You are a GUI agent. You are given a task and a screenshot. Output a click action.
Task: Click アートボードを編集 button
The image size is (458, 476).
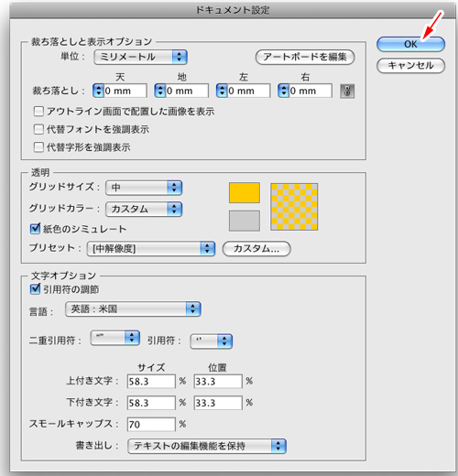point(305,57)
